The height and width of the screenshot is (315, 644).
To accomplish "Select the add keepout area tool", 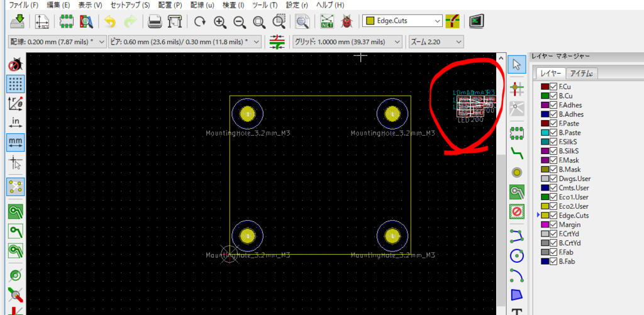I will 516,211.
